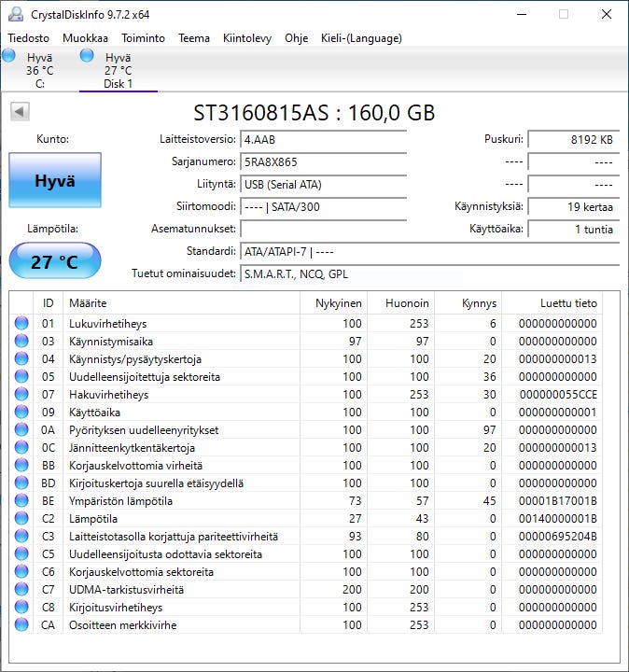Click the Hyvä health status button

pos(54,181)
